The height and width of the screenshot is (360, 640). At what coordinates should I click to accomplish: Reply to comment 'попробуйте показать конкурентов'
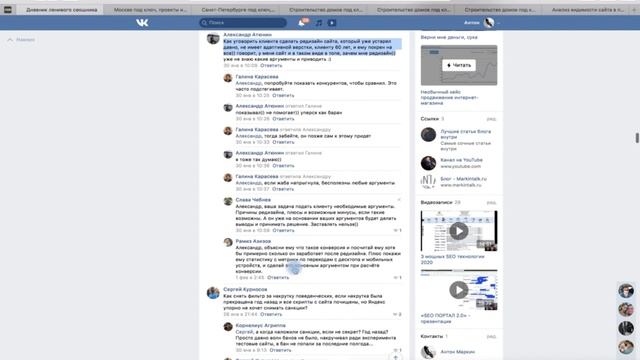tap(283, 95)
